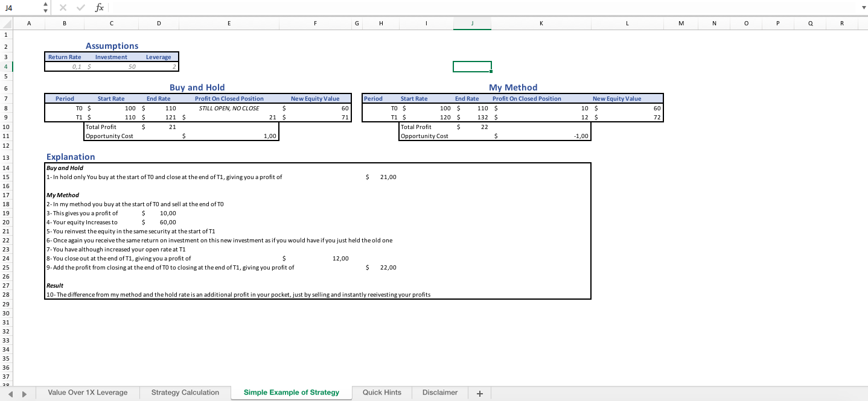Add a new worksheet using the plus icon
The image size is (868, 401).
479,393
